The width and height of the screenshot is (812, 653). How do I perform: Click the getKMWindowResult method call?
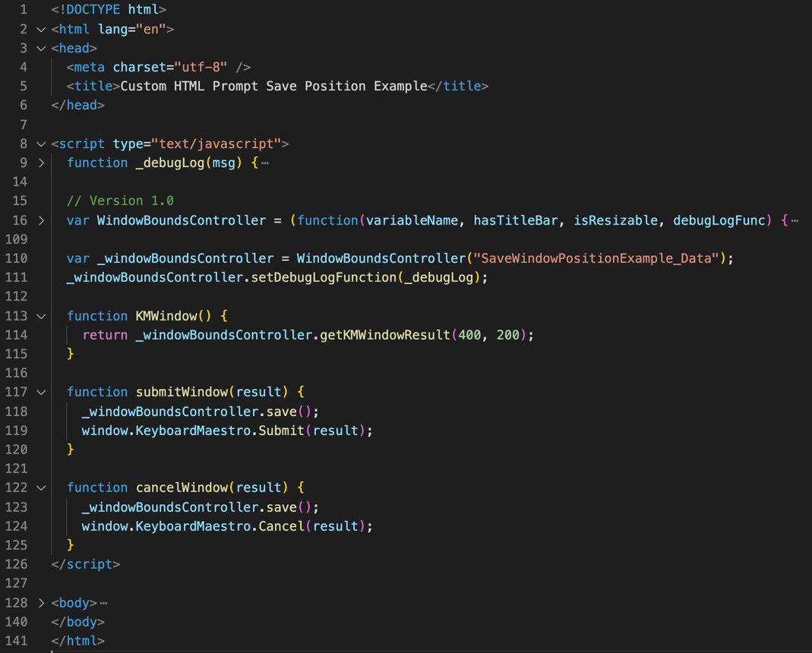tap(385, 335)
